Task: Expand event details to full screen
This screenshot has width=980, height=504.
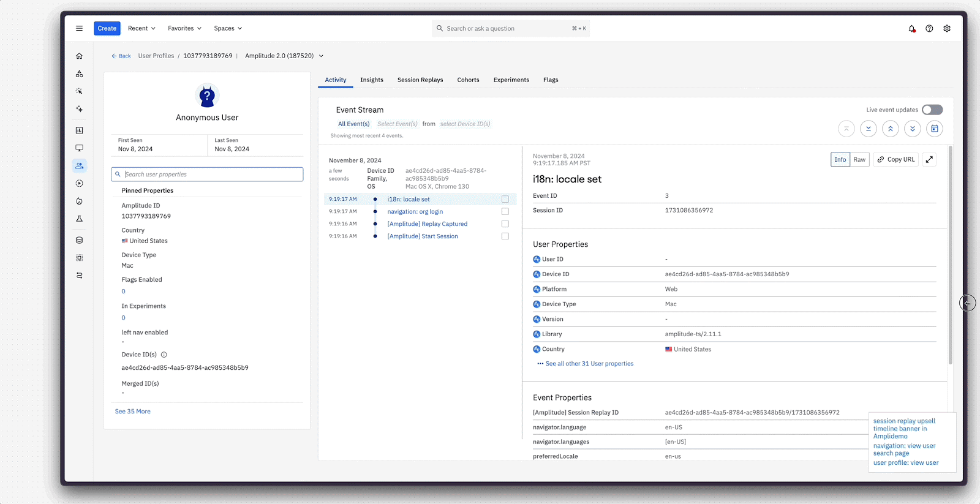Action: [929, 159]
